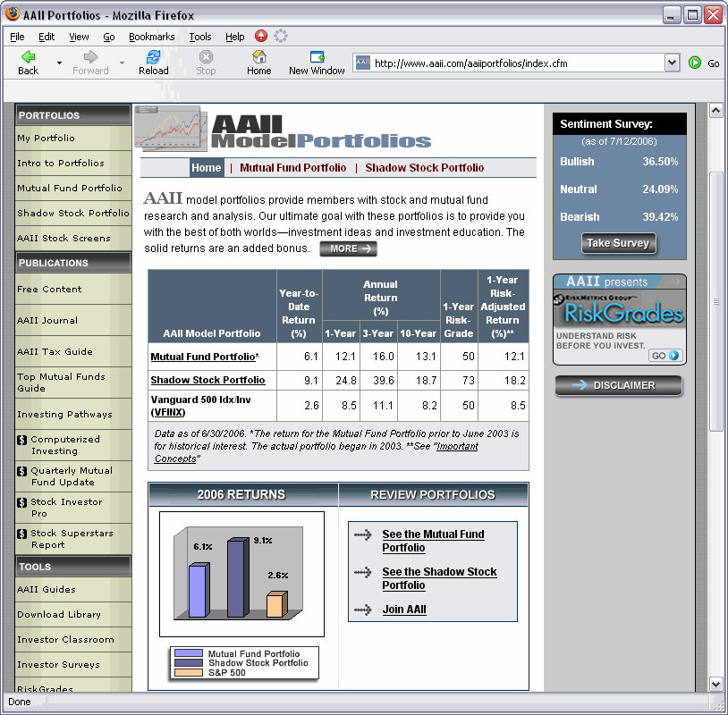
Task: Click the AAII favicon in the address bar
Action: [362, 63]
